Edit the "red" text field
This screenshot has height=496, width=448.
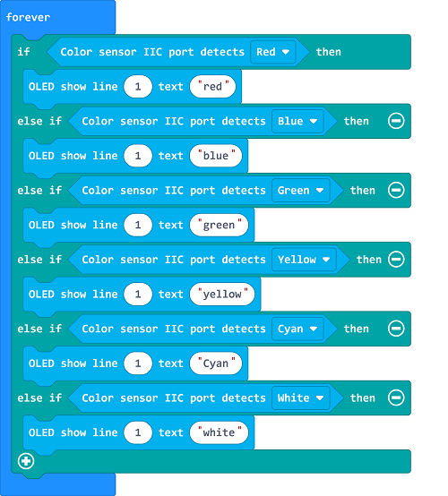[x=212, y=86]
